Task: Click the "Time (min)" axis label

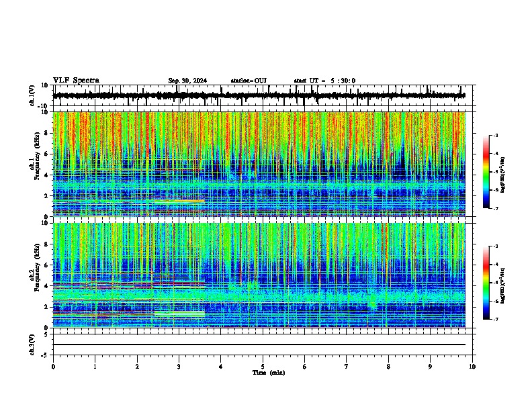Action: pos(269,373)
